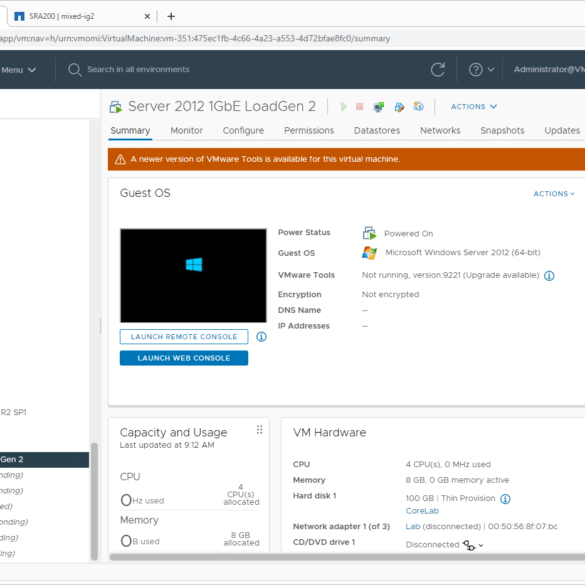Click the Capacity and Usage drag handle

tap(260, 430)
